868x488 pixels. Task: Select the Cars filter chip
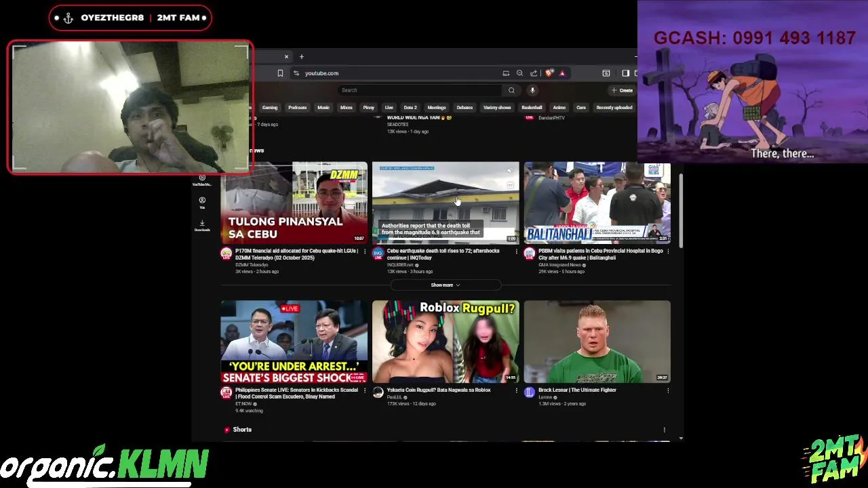(581, 108)
